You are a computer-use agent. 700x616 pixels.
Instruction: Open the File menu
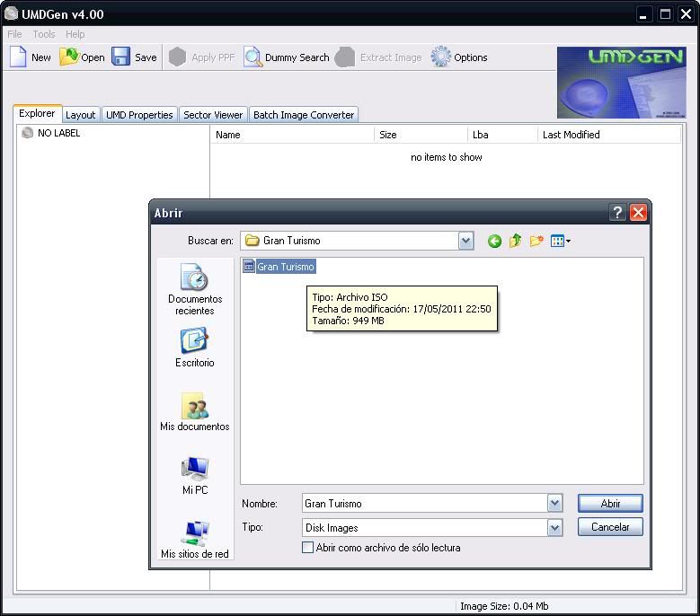(x=14, y=34)
